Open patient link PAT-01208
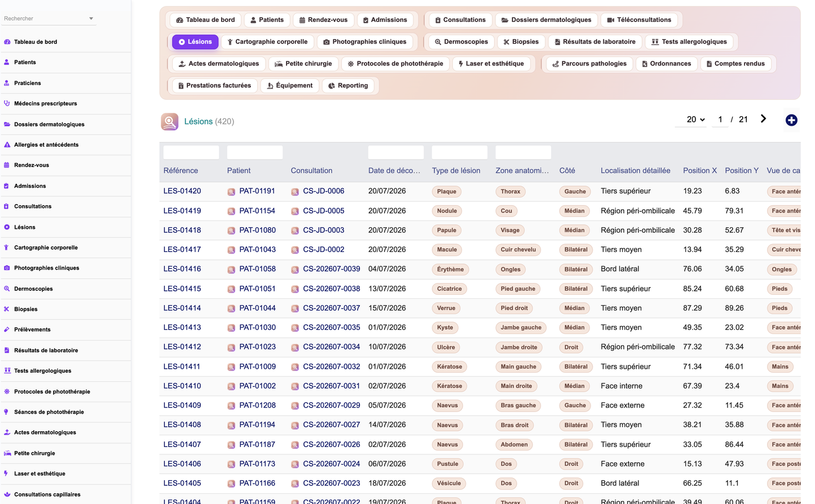 (x=258, y=405)
